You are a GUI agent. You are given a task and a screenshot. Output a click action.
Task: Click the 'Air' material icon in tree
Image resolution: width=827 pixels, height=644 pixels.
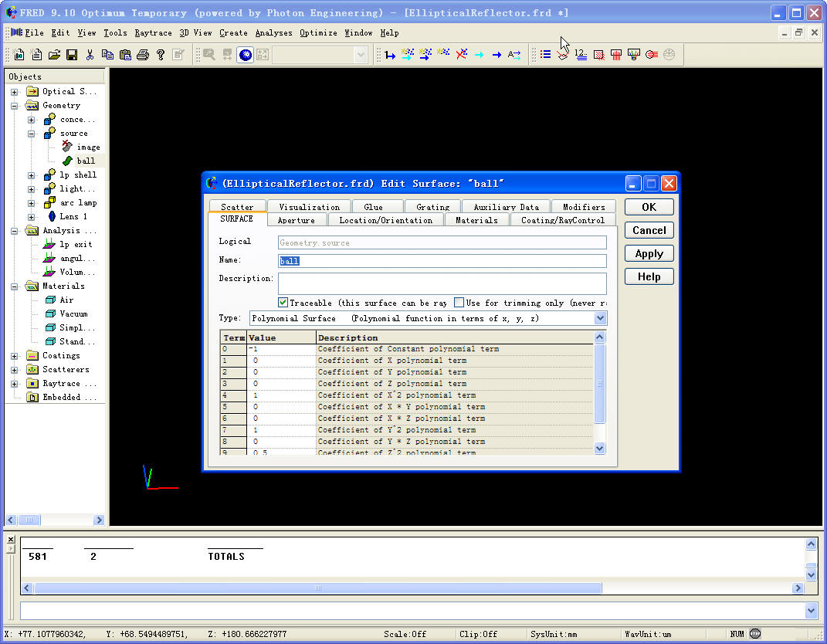click(x=50, y=300)
